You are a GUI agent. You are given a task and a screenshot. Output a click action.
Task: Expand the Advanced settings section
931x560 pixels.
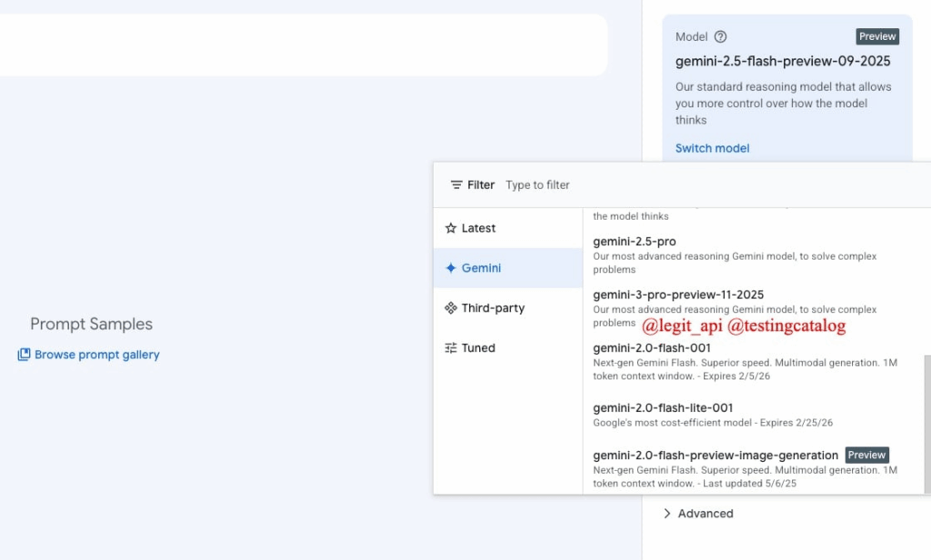pos(705,514)
